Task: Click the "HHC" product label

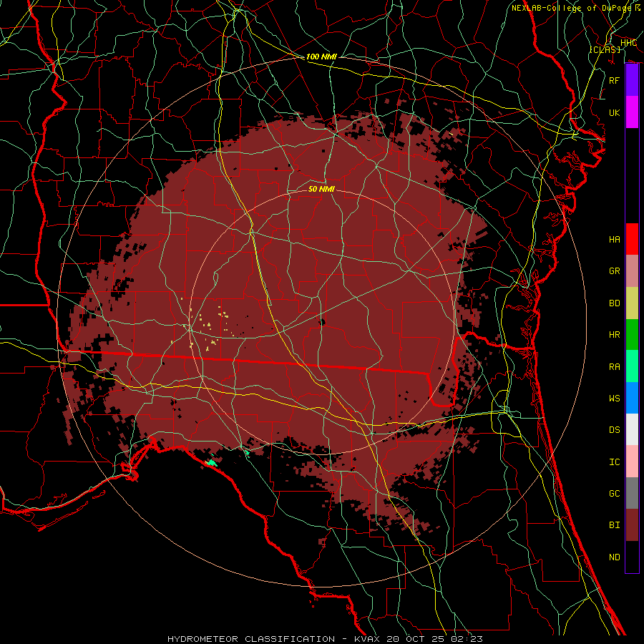Action: (628, 42)
